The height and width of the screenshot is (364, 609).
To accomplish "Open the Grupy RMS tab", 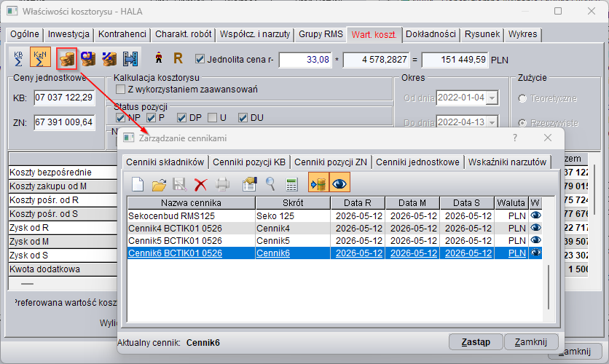I will (x=321, y=34).
